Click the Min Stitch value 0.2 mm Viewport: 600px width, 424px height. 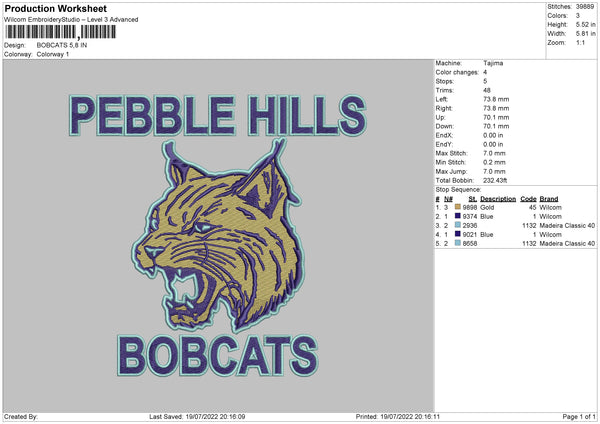click(494, 162)
